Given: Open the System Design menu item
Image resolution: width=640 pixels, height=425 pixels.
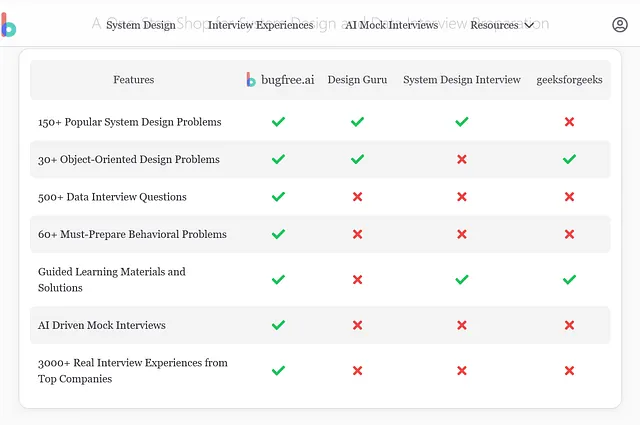Looking at the screenshot, I should pyautogui.click(x=141, y=25).
